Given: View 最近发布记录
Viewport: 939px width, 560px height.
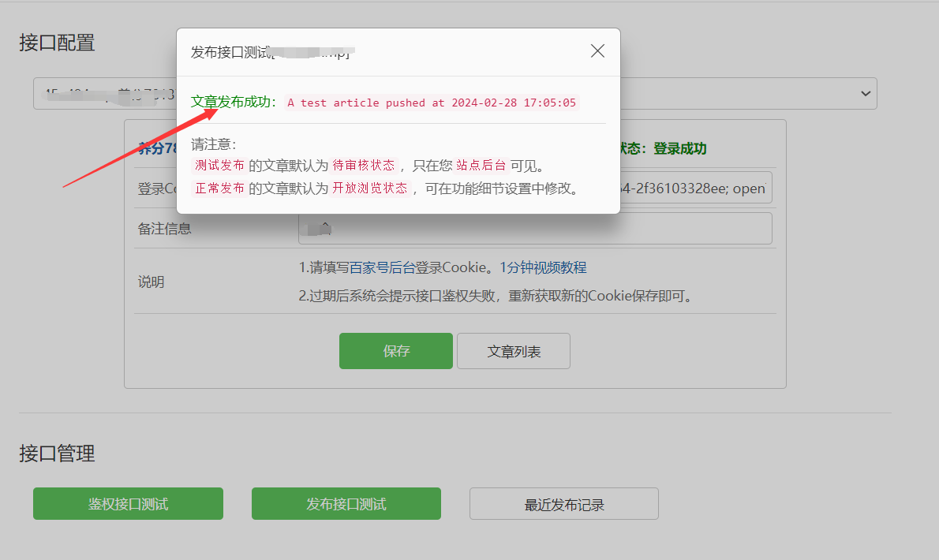Looking at the screenshot, I should (x=563, y=504).
